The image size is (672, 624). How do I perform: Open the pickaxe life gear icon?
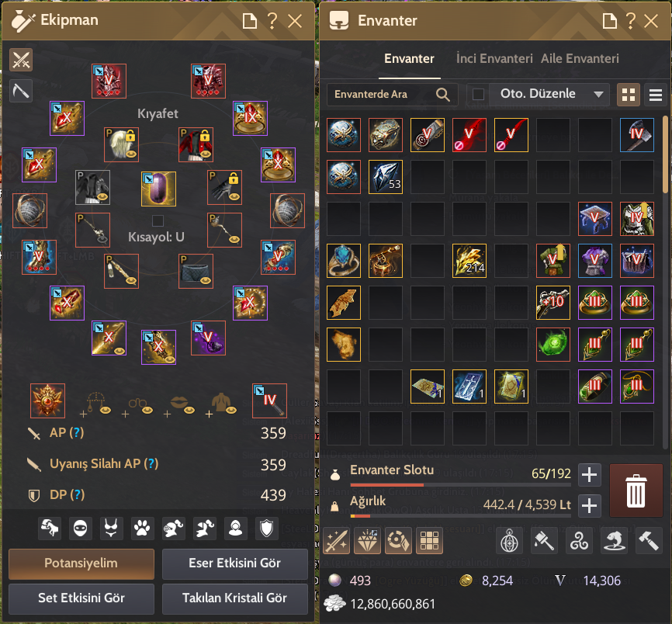21,91
